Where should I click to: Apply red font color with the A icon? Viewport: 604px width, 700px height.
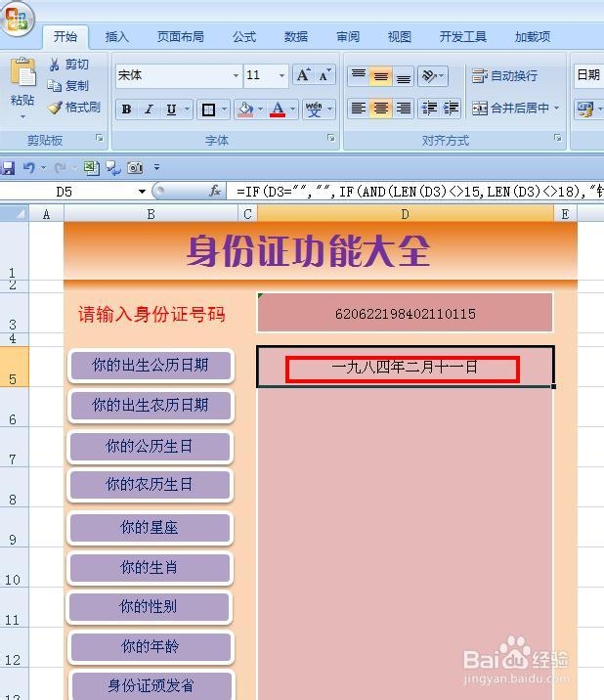coord(278,109)
